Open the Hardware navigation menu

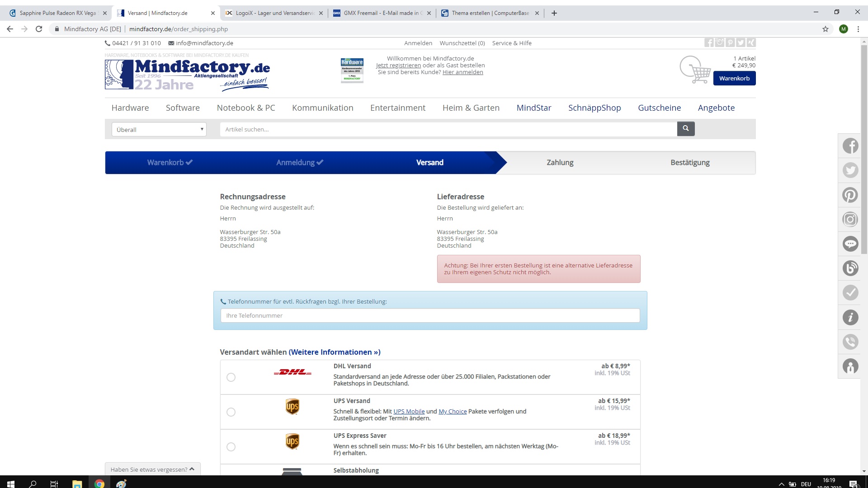point(130,108)
